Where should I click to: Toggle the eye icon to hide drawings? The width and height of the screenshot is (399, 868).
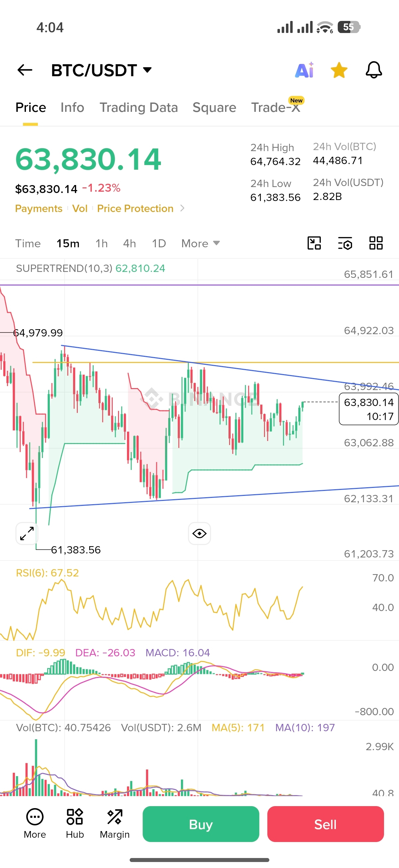[199, 534]
